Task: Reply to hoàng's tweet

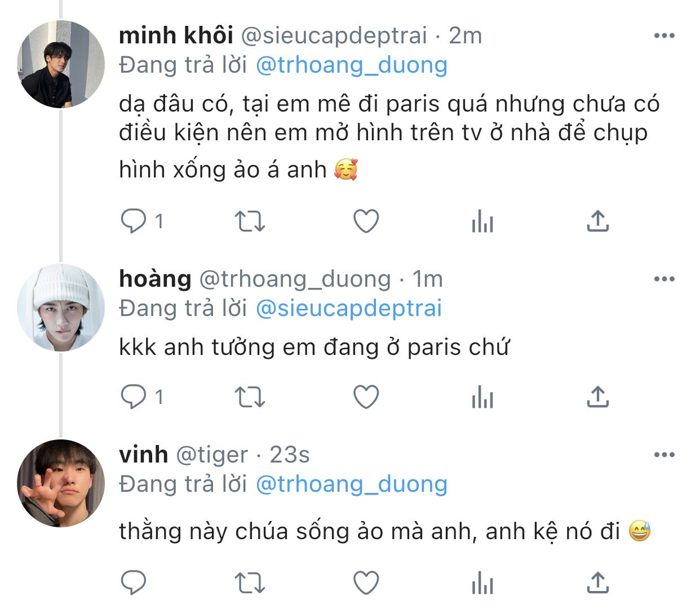Action: click(134, 397)
